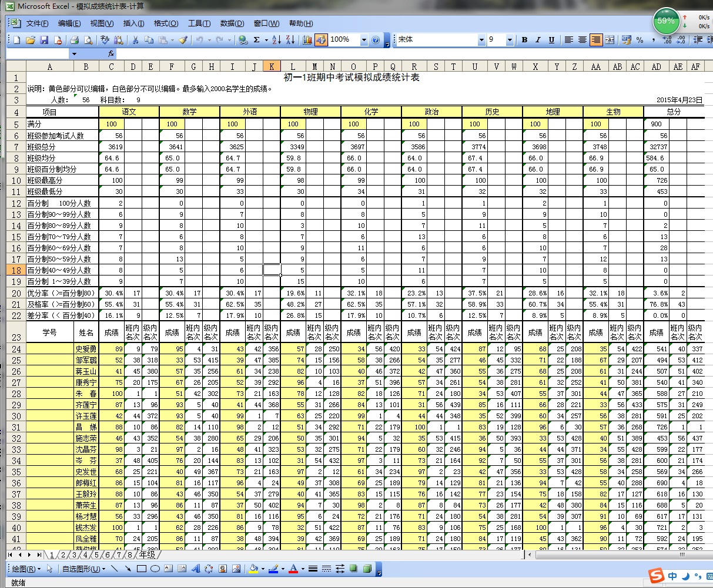
Task: Apply Currency style formatting
Action: [626, 40]
